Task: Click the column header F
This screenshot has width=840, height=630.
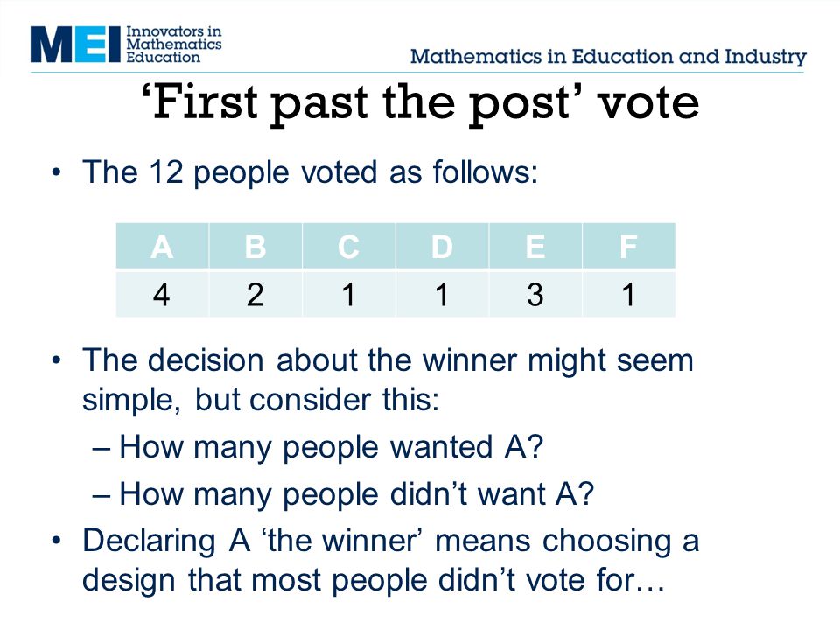Action: pyautogui.click(x=628, y=247)
